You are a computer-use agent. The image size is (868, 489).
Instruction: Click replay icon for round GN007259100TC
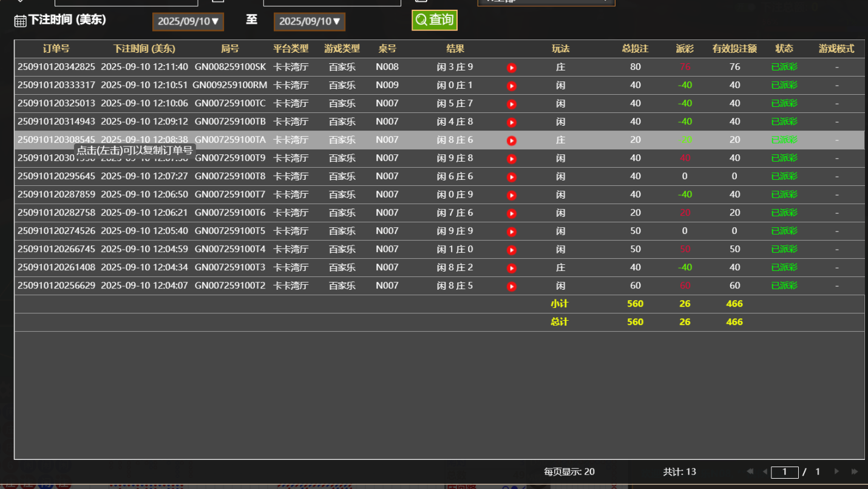tap(512, 104)
